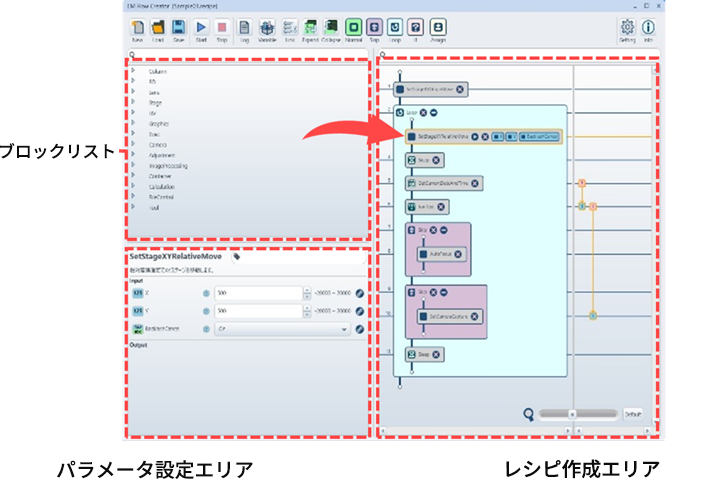The width and height of the screenshot is (707, 500).
Task: Click the Default zoom button
Action: (633, 413)
